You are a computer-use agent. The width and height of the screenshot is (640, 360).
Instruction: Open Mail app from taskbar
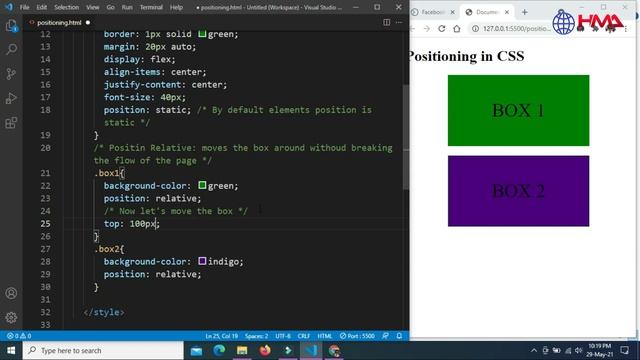[x=196, y=351]
